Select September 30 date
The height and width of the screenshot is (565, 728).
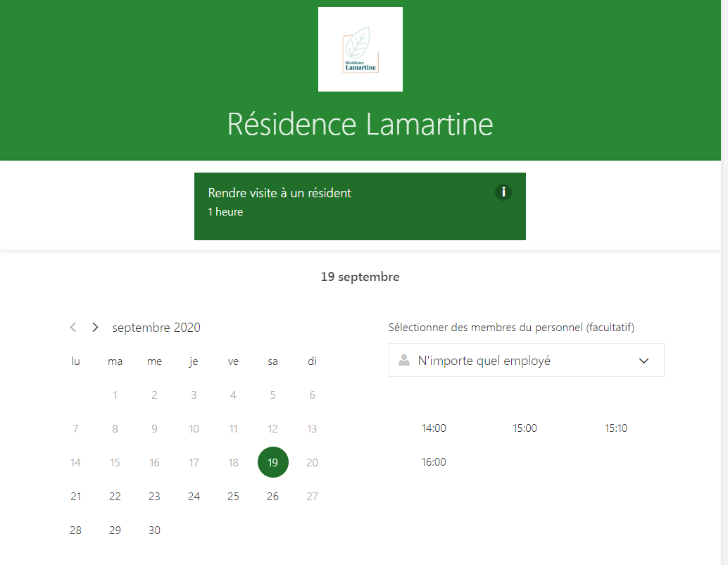[x=154, y=530]
